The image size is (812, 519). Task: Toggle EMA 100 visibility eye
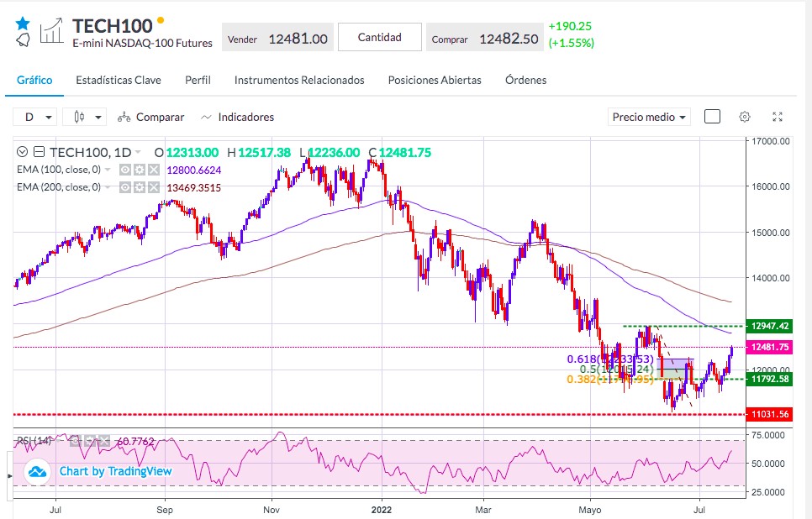click(124, 170)
